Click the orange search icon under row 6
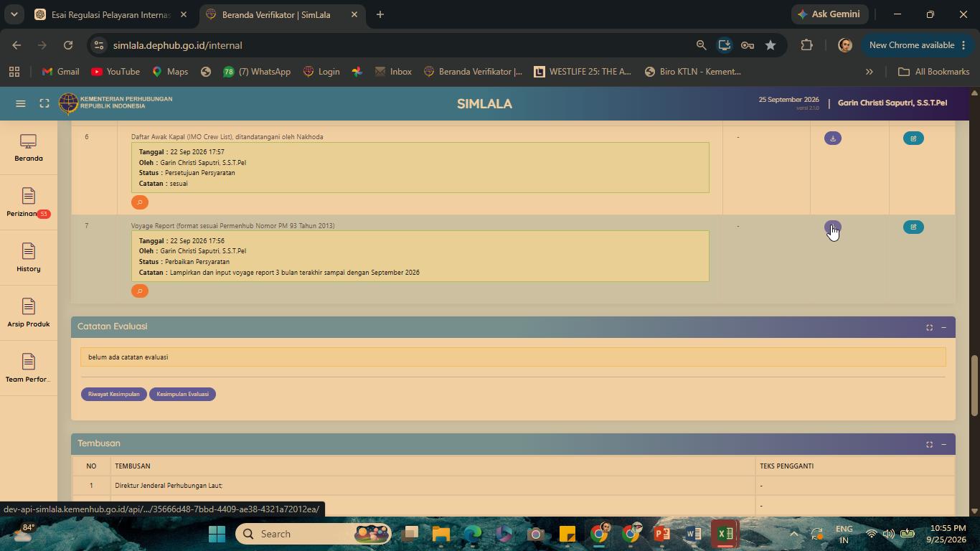This screenshot has width=980, height=551. tap(140, 202)
